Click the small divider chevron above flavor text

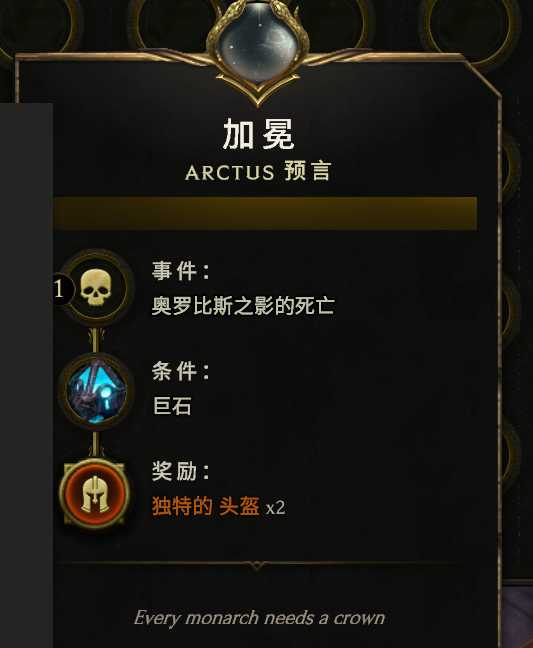click(x=256, y=565)
